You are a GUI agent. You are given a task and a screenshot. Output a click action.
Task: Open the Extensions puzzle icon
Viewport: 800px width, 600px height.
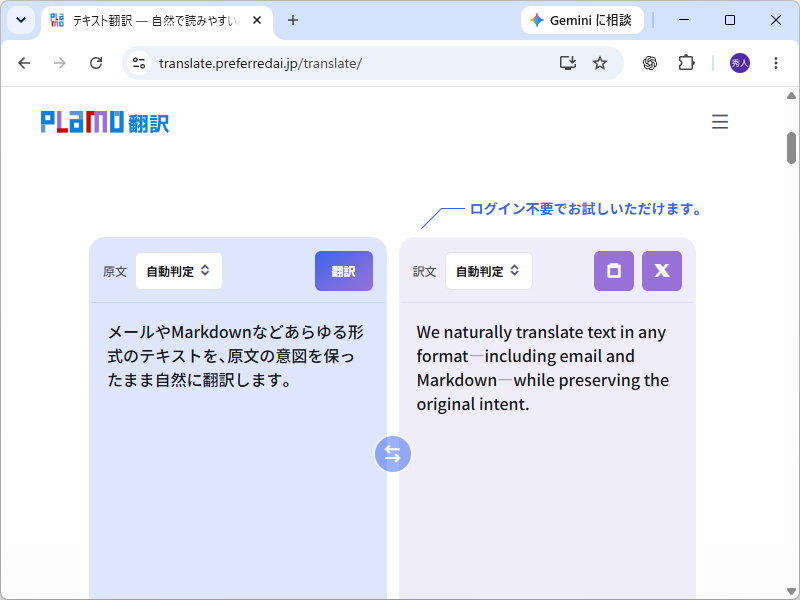click(686, 63)
